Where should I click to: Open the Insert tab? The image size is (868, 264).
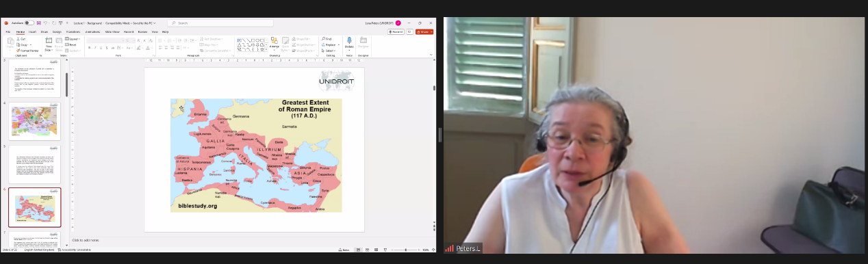click(x=32, y=31)
